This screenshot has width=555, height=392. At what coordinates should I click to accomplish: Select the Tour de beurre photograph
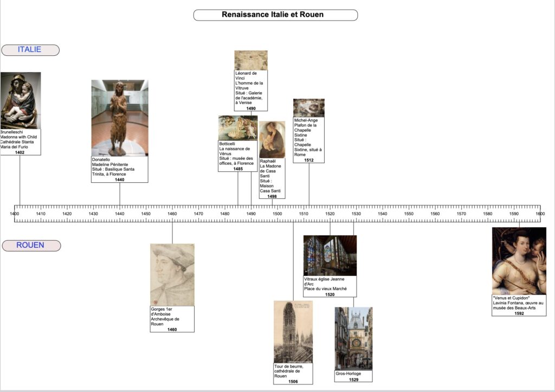pos(293,332)
